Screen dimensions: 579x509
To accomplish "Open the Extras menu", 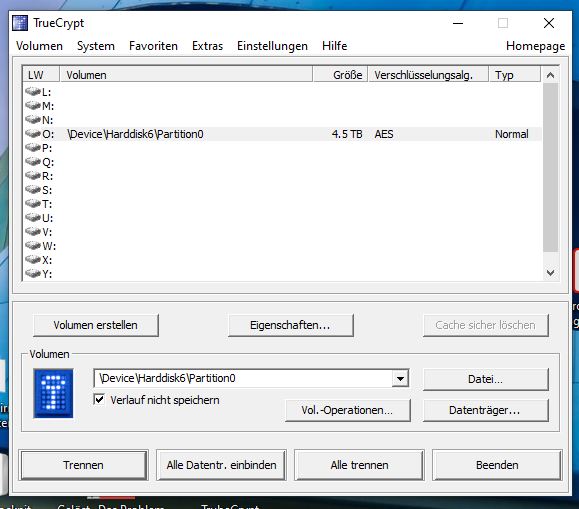I will (x=208, y=46).
